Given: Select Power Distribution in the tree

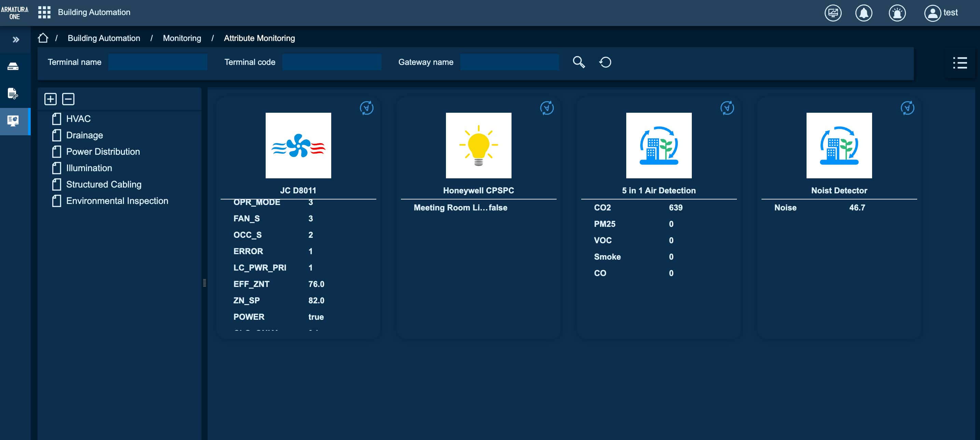Looking at the screenshot, I should [103, 152].
